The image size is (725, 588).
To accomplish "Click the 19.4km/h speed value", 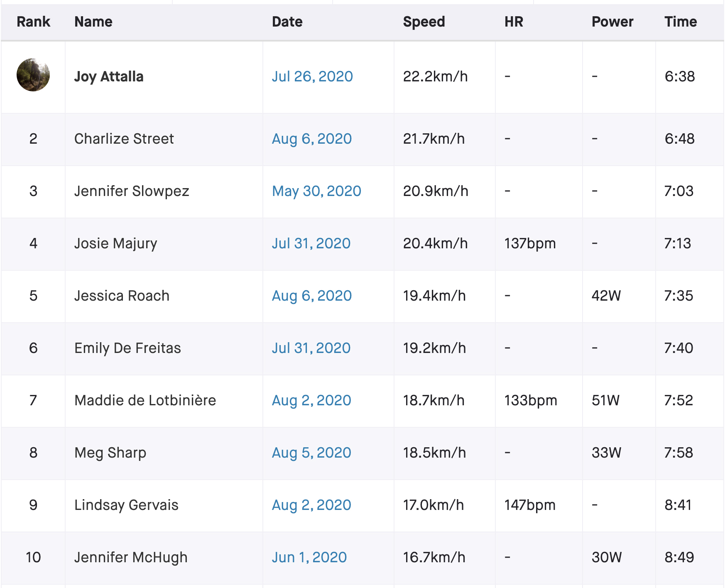I will 434,296.
